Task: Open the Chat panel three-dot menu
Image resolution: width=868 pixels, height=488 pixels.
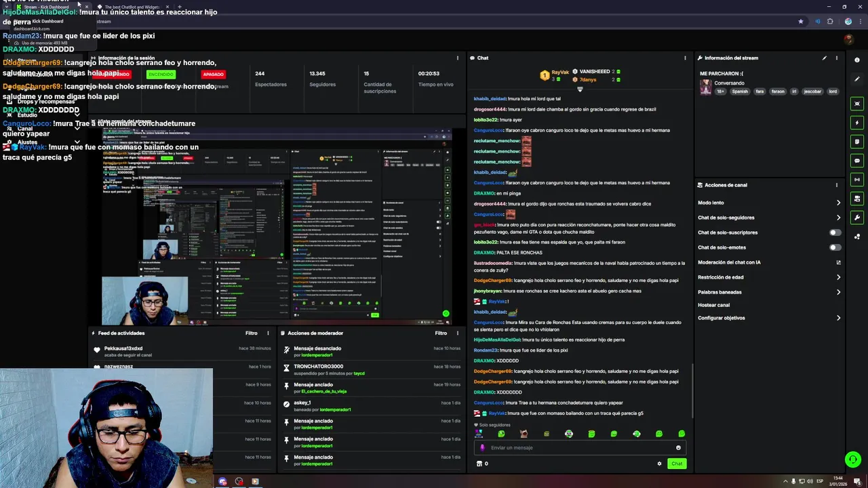Action: 685,58
